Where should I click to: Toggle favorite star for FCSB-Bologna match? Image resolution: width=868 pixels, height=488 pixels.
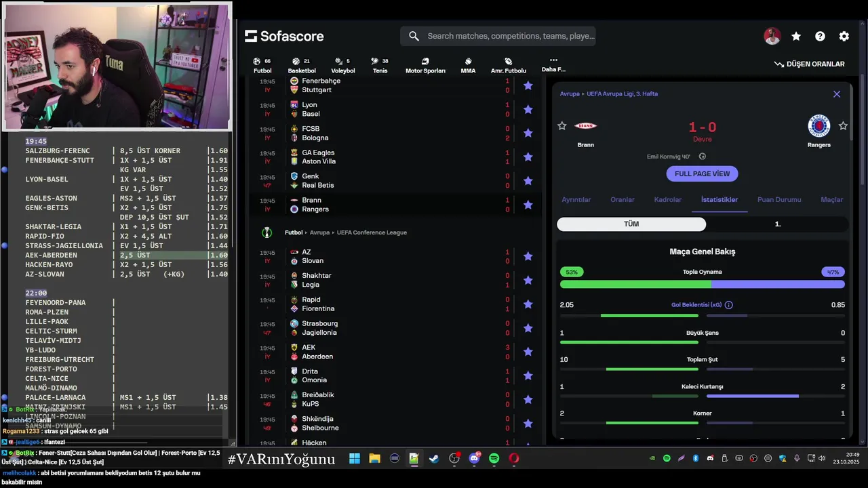click(528, 133)
